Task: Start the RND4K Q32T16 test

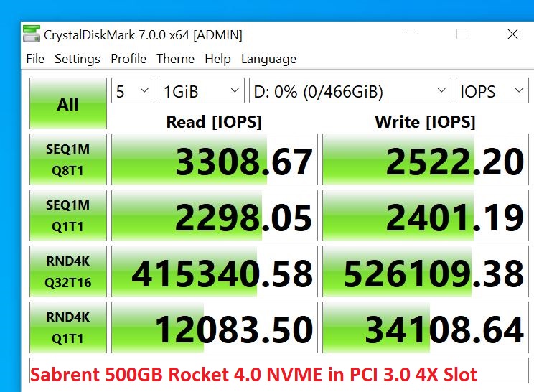Action: click(68, 271)
